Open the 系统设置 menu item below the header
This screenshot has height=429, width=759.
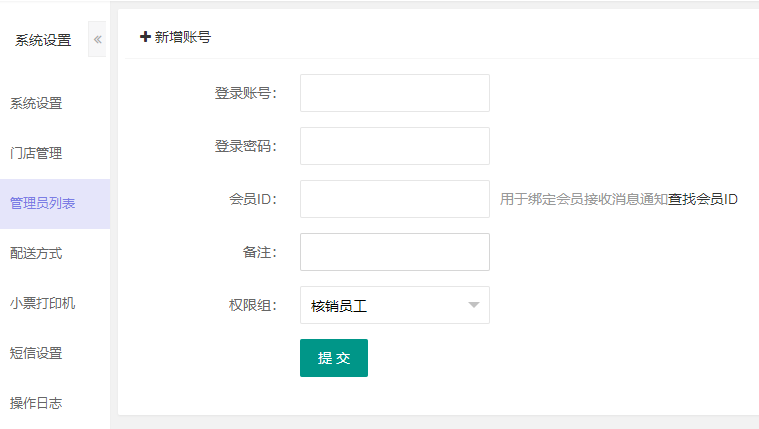click(36, 103)
